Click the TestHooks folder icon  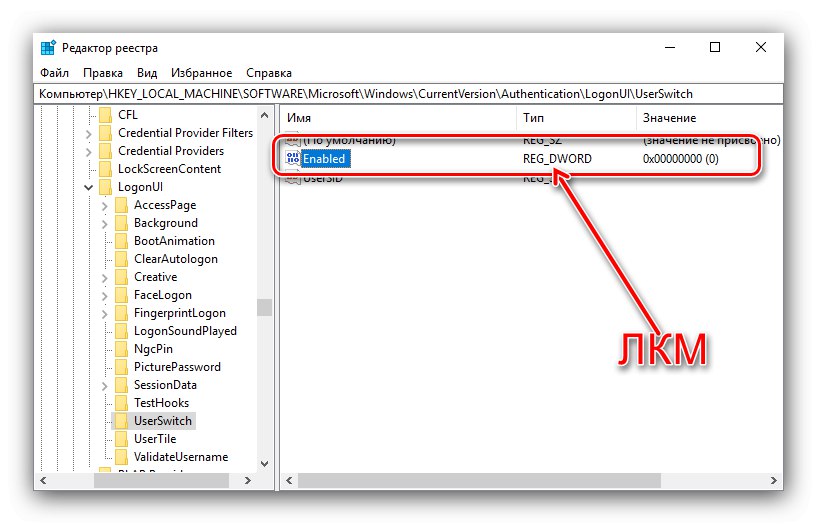[121, 403]
